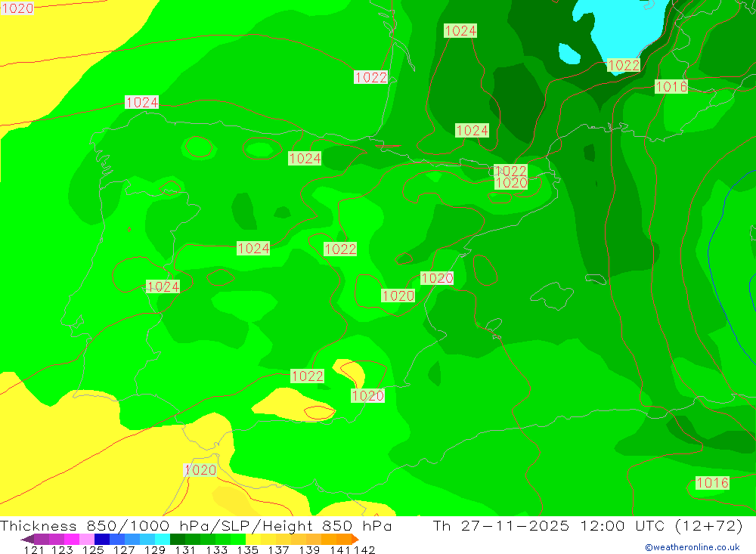Image resolution: width=756 pixels, height=554 pixels.
Task: Click the 1022 label stacked directly above 1020
Action: 510,171
